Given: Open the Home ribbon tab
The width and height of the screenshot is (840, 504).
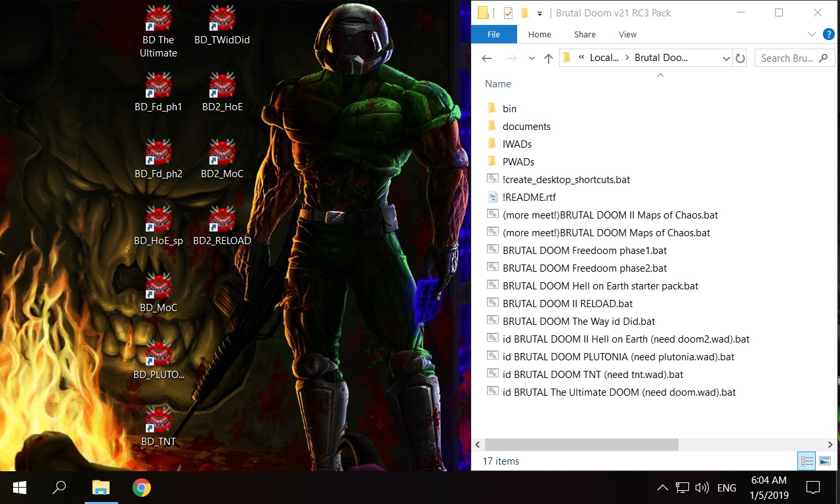Looking at the screenshot, I should (x=539, y=34).
